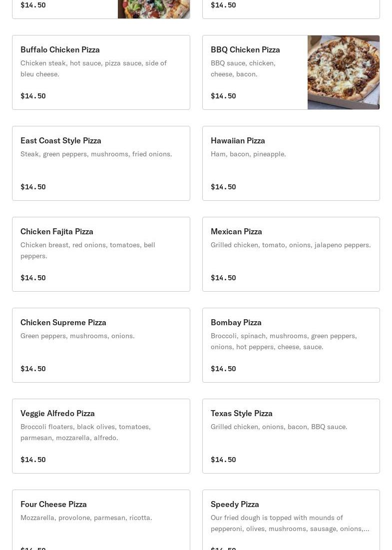Open the Veggie Alfredo Pizza card
392x550 pixels.
tap(101, 436)
